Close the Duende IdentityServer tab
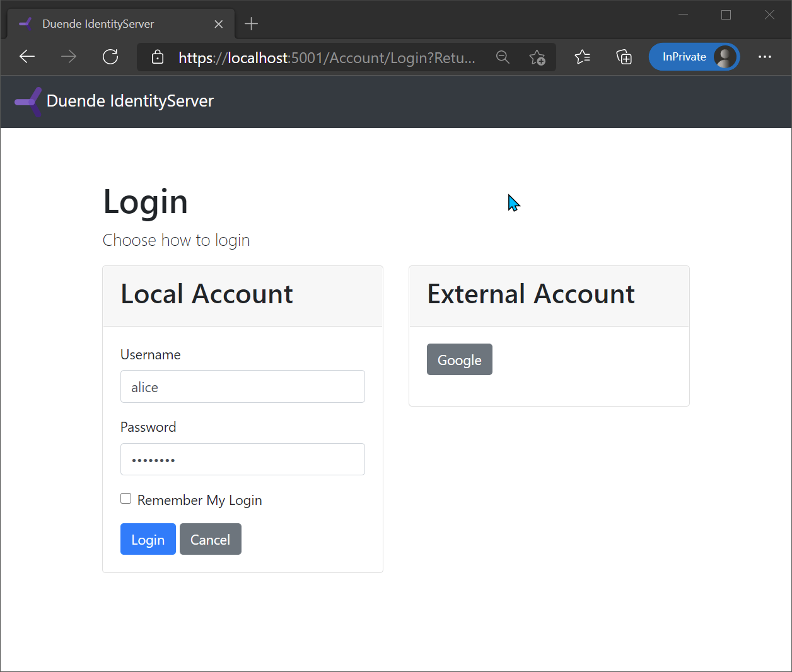Viewport: 792px width, 672px height. tap(219, 24)
